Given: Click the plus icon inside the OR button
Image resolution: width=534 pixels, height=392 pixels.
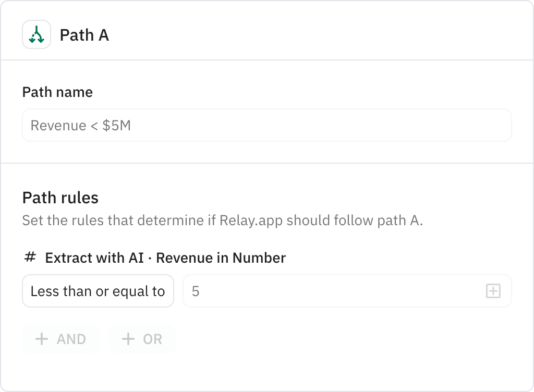Looking at the screenshot, I should pos(127,339).
